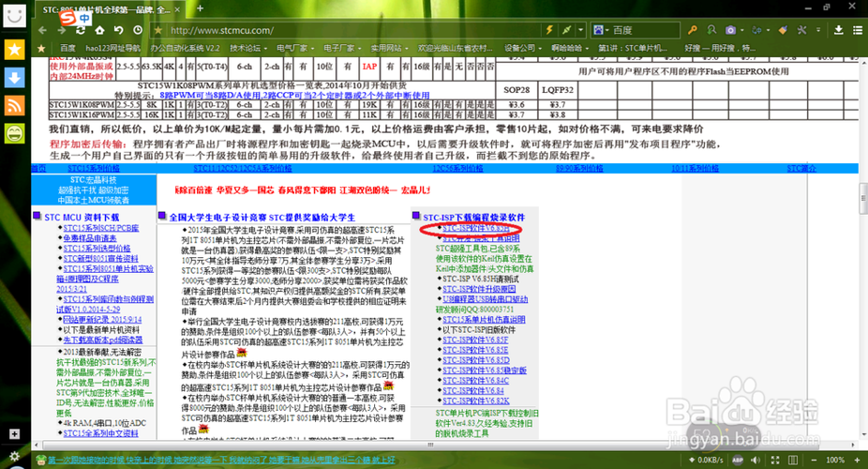The height and width of the screenshot is (469, 868).
Task: Open the 百度 bookmark
Action: click(x=67, y=48)
